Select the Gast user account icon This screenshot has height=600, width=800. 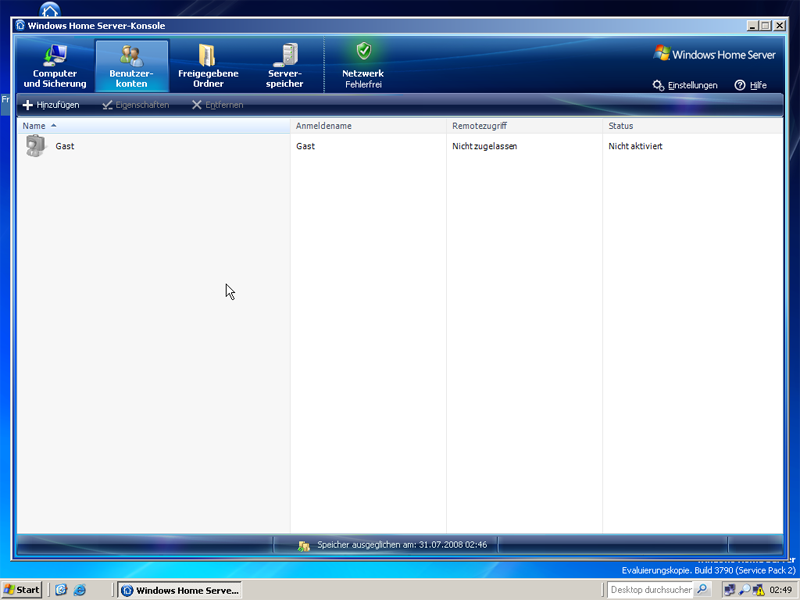coord(36,146)
